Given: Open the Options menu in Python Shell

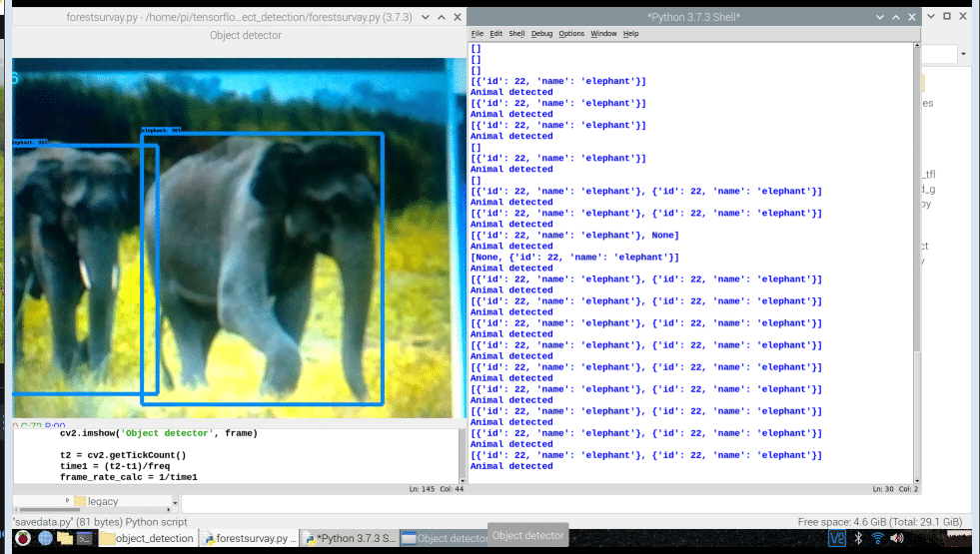Looking at the screenshot, I should tap(571, 34).
